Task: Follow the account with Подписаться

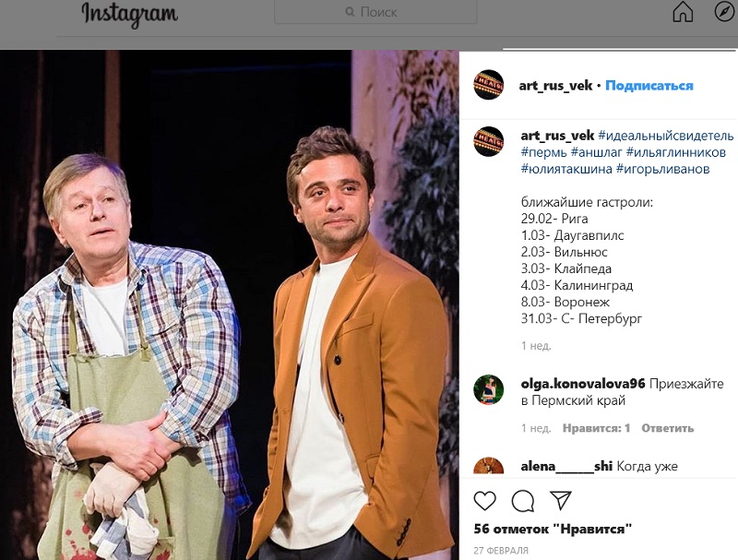Action: point(649,86)
